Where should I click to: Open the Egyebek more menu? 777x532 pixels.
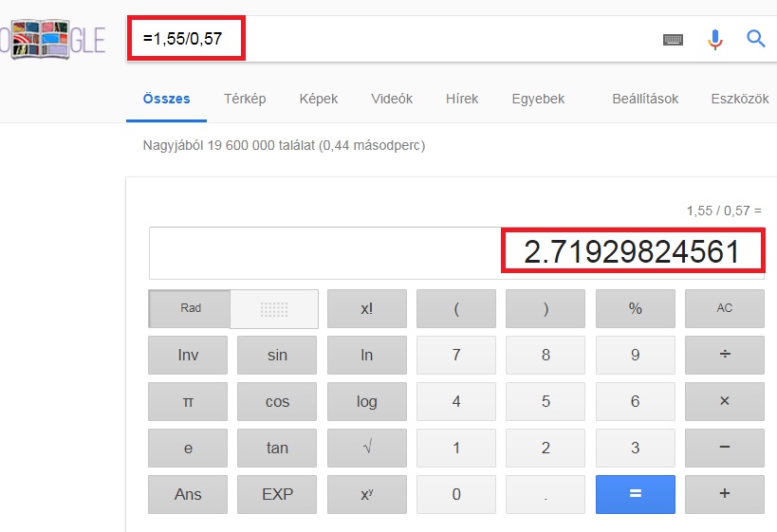pos(538,99)
